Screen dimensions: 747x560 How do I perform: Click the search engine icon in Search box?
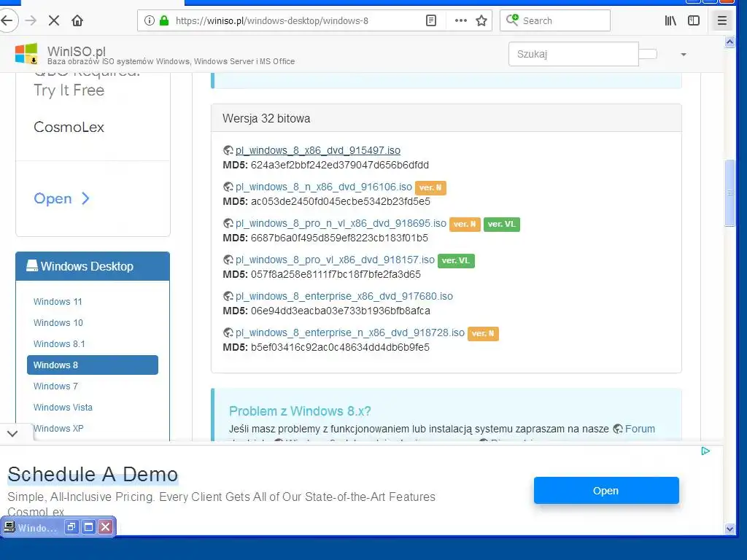point(512,20)
